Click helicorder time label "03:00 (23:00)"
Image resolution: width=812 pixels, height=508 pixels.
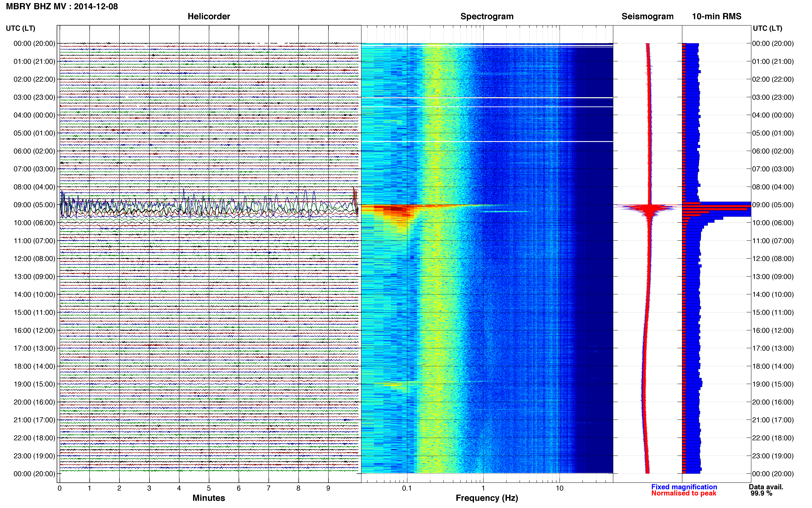click(34, 97)
